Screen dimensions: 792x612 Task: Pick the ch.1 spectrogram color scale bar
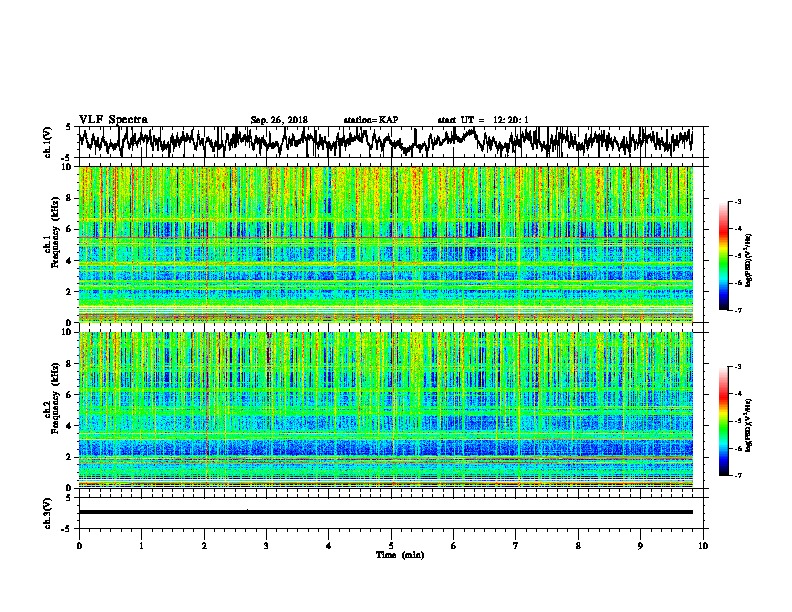724,256
